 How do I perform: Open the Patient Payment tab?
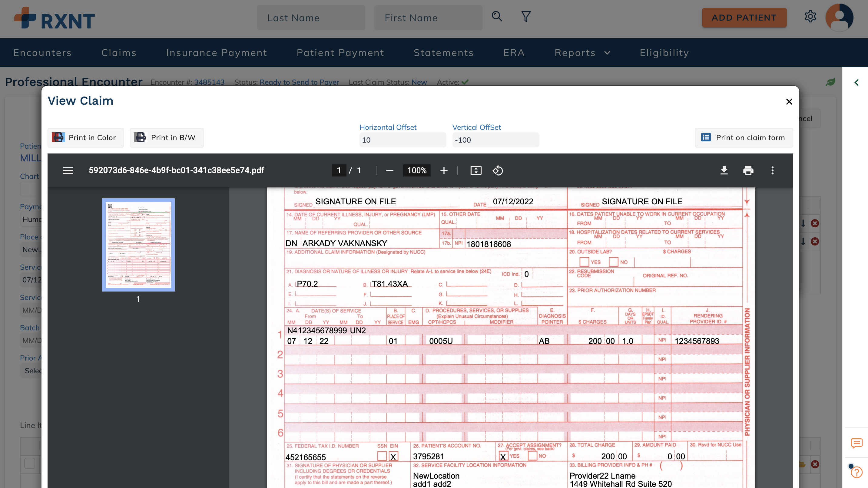coord(340,53)
